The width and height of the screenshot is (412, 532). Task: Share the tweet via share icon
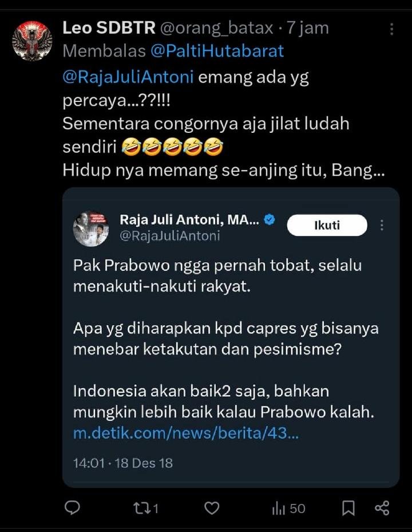tap(382, 508)
